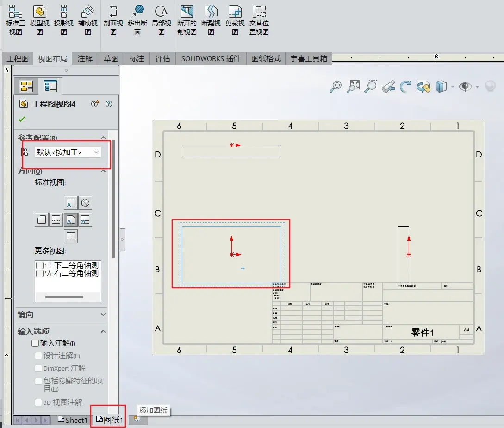Enable the 输入注解 checkbox
The height and width of the screenshot is (428, 504).
click(35, 343)
